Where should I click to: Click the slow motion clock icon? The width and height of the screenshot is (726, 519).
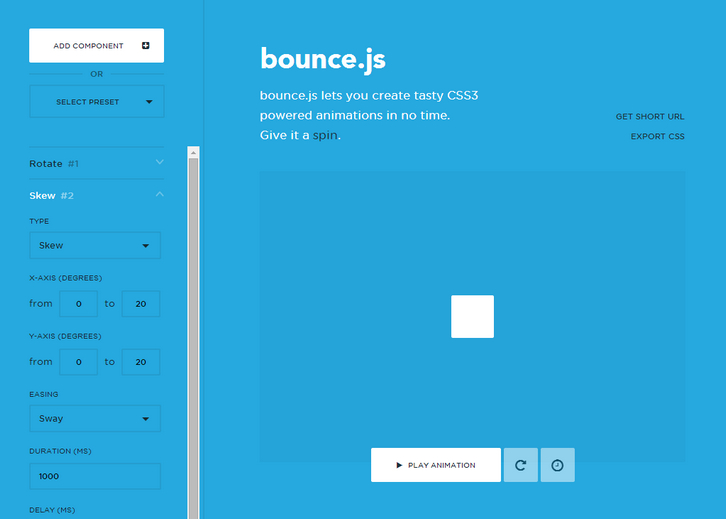coord(558,465)
